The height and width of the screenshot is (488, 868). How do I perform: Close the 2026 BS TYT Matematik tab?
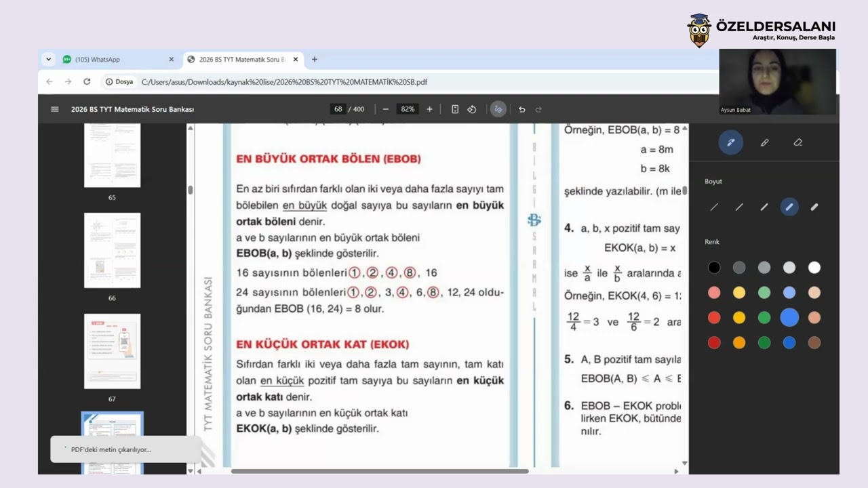click(x=296, y=60)
